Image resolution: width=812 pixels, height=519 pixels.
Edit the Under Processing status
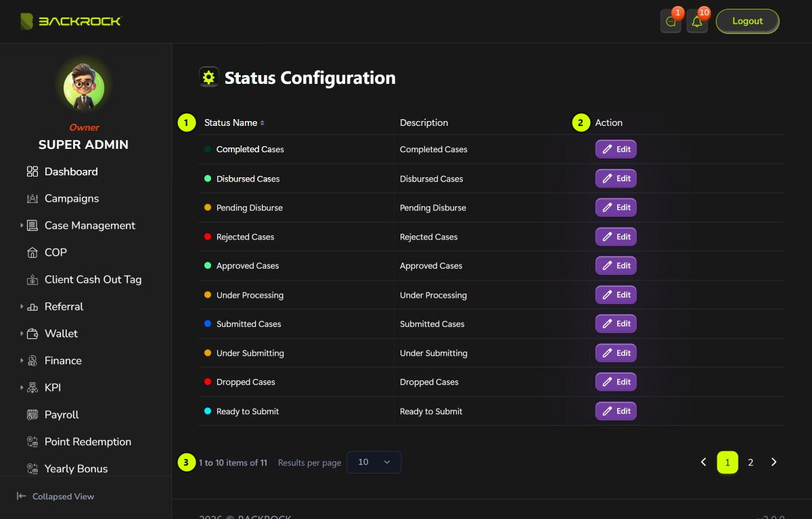616,295
